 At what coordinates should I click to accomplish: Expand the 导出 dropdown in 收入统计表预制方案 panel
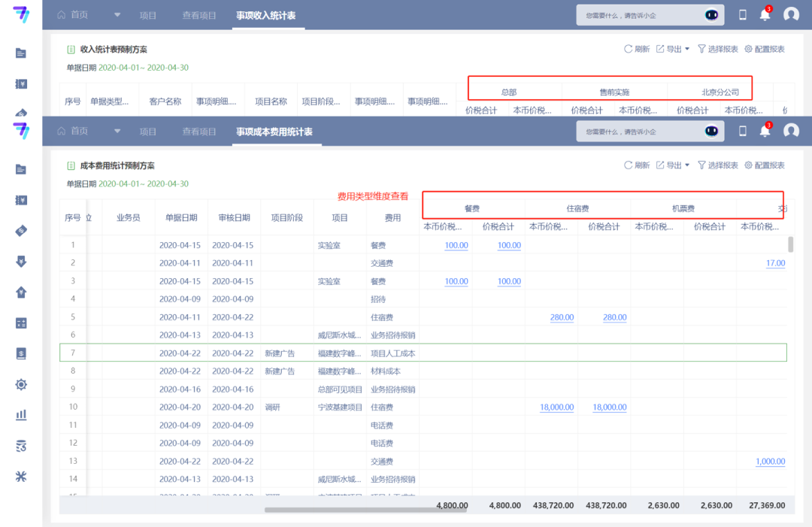673,49
